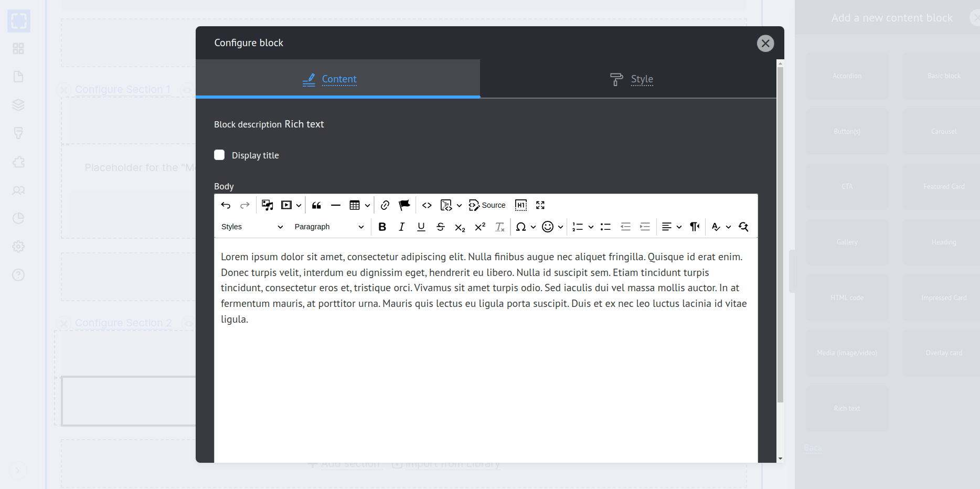Screen dimensions: 980x489
Task: Open the help icon in left sidebar
Action: point(18,275)
